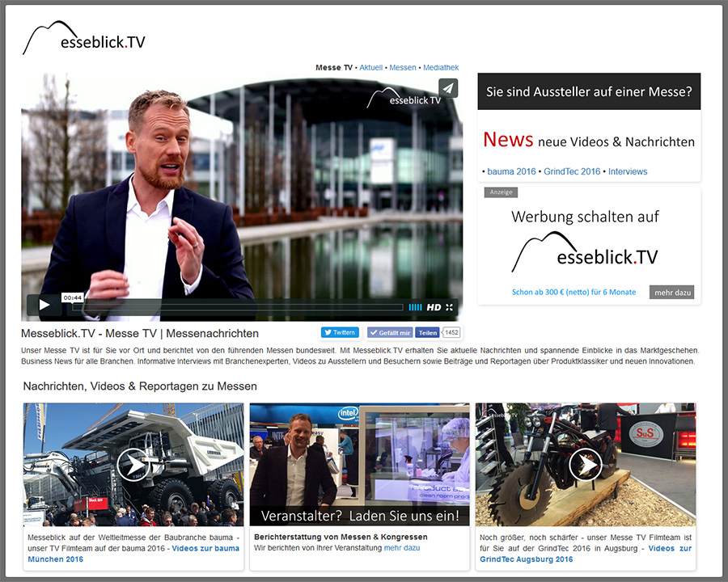
Task: Mute the video via the volume bars
Action: click(x=415, y=307)
